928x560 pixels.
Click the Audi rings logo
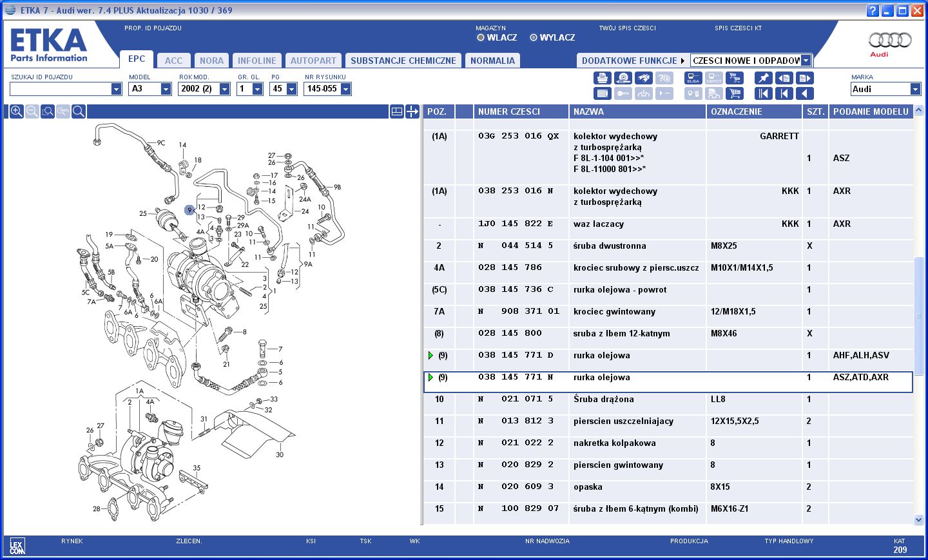tap(890, 40)
